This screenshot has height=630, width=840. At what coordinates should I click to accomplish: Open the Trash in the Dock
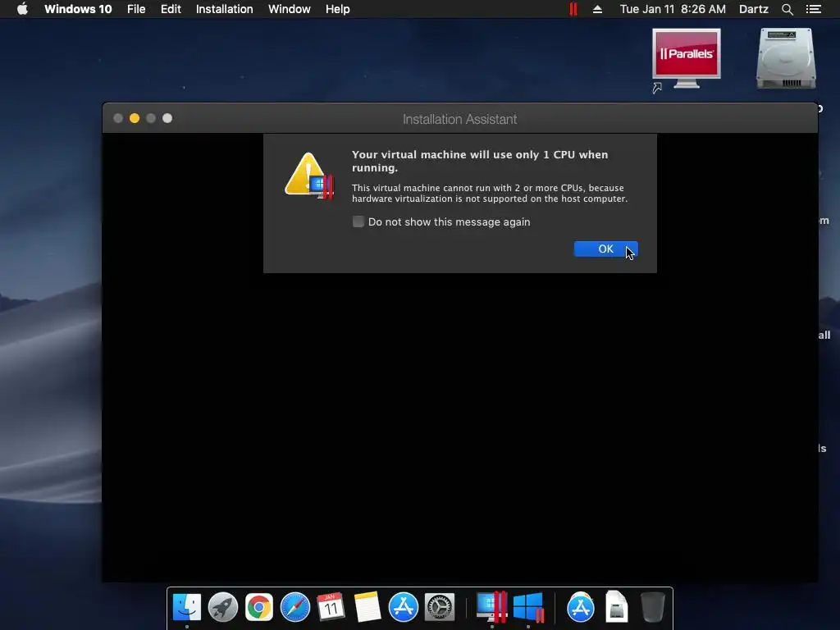[x=652, y=607]
